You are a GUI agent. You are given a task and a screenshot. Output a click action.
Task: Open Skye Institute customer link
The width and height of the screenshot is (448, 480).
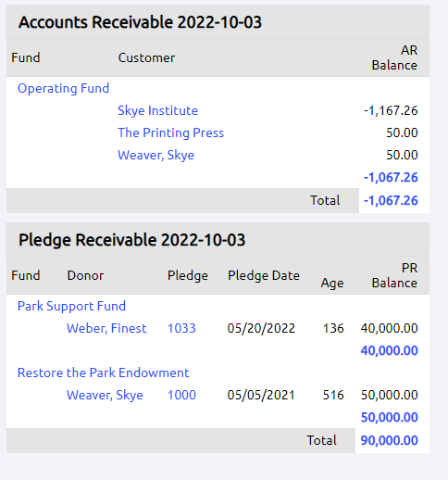[157, 111]
